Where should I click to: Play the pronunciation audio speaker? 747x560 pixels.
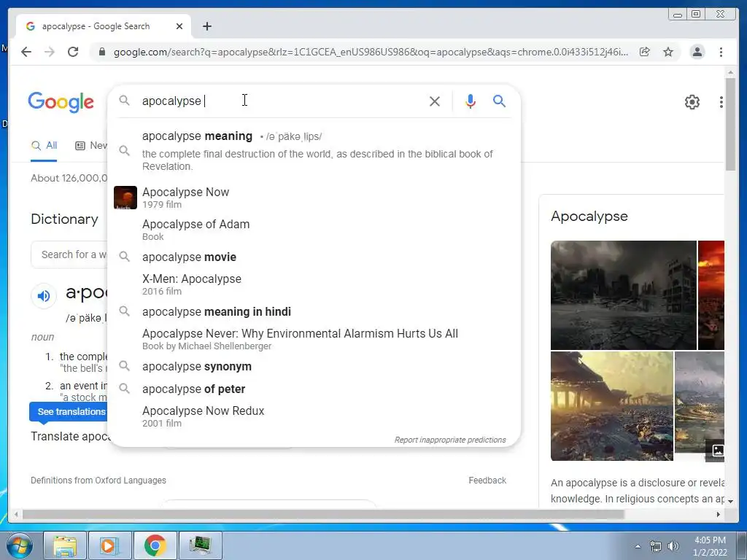43,296
